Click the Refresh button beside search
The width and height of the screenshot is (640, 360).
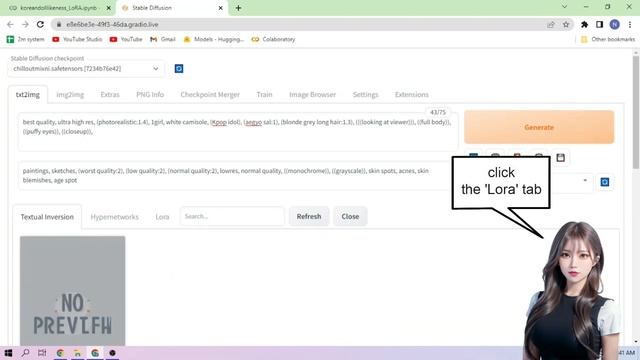pos(309,217)
